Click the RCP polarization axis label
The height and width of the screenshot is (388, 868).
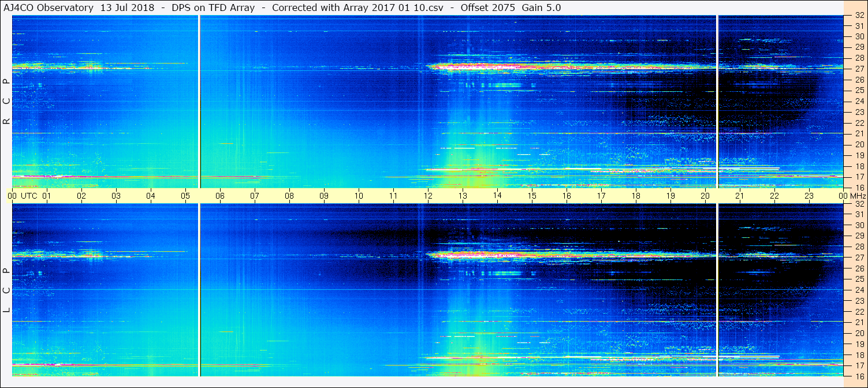pyautogui.click(x=6, y=102)
